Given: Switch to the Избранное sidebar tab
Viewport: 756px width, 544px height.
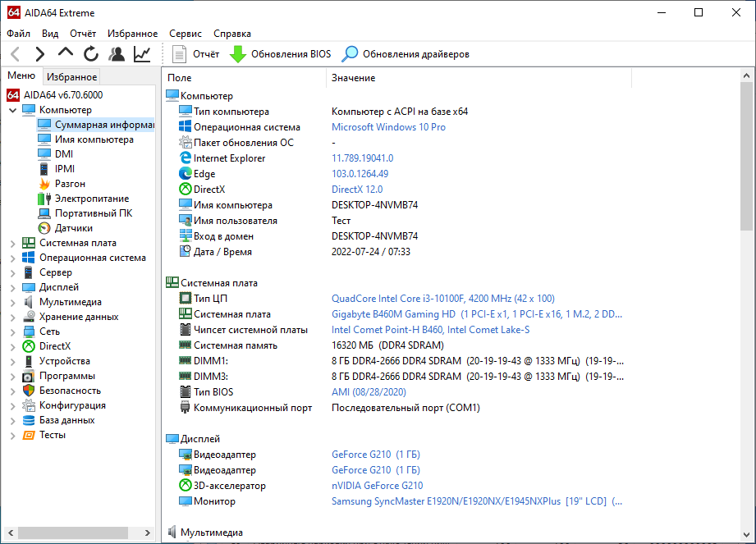Looking at the screenshot, I should (x=72, y=76).
